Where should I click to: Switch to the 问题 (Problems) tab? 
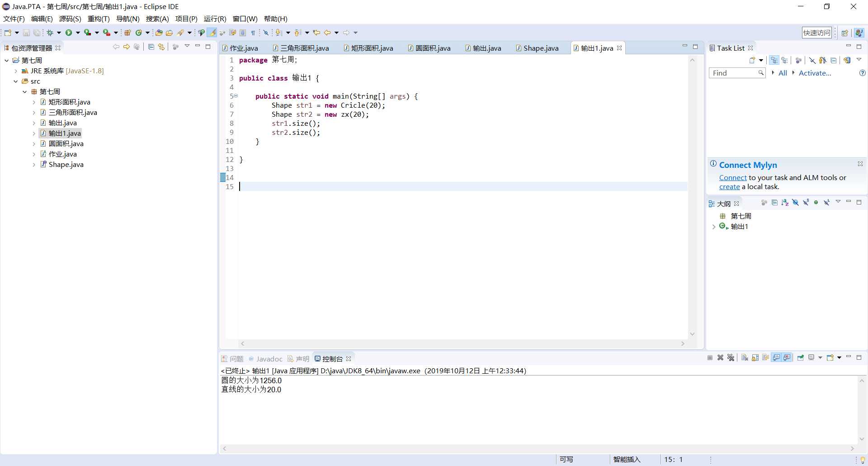[232, 359]
